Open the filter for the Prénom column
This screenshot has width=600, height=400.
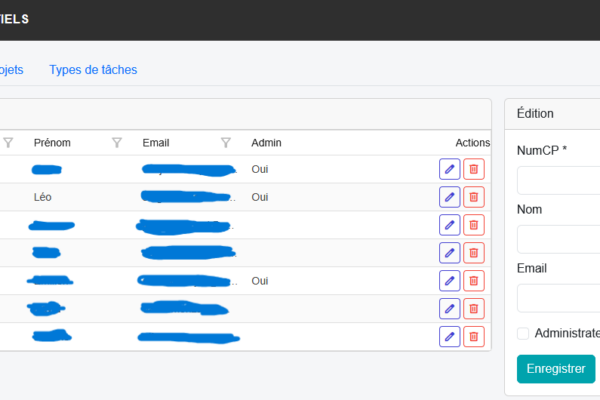117,143
